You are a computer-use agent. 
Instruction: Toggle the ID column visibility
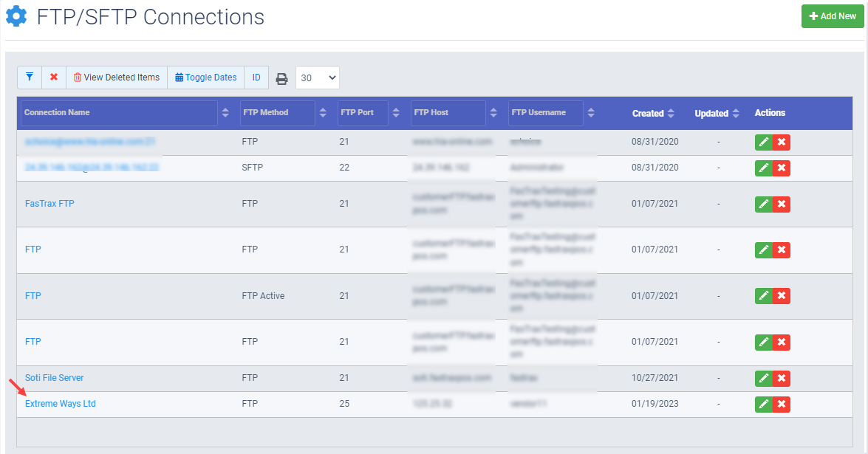tap(256, 77)
